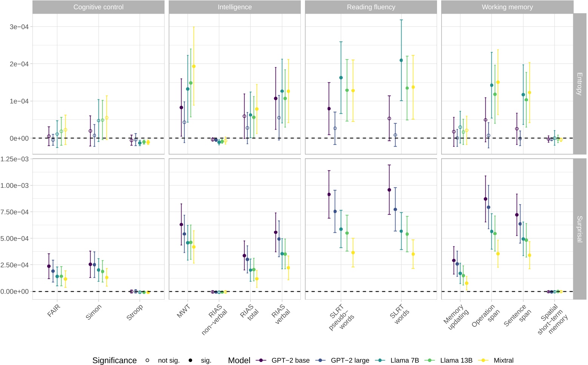Click the Llama 7B legend dot

click(380, 360)
